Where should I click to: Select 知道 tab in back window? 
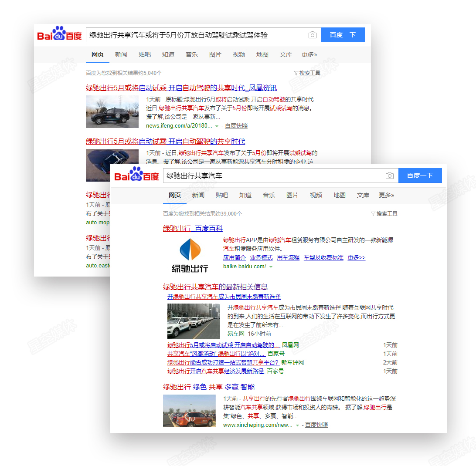168,54
